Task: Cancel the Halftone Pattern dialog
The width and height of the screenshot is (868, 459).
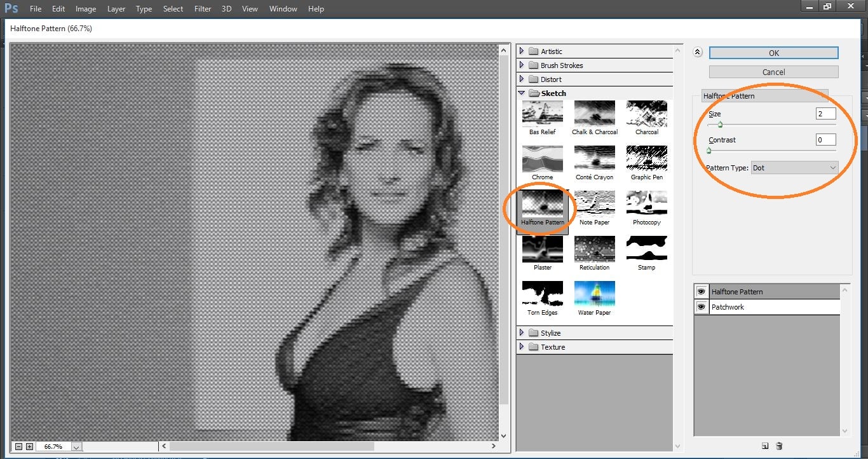Action: point(773,71)
